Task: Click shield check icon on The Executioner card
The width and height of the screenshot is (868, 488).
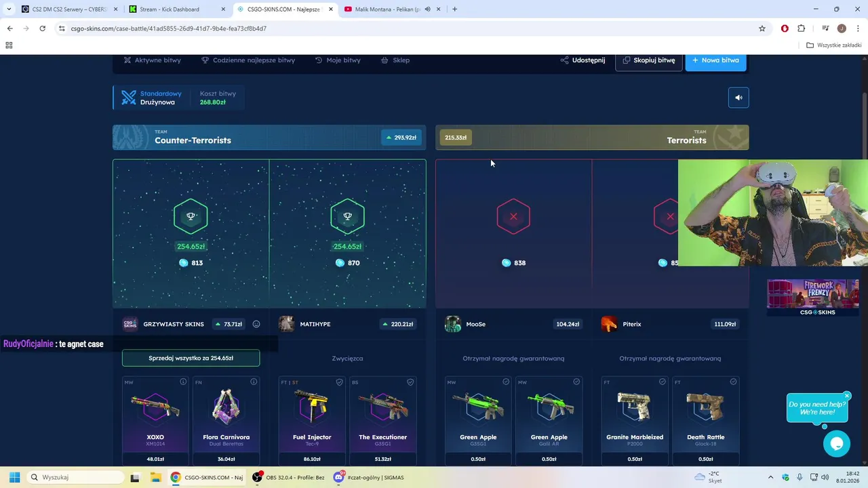Action: pos(410,382)
